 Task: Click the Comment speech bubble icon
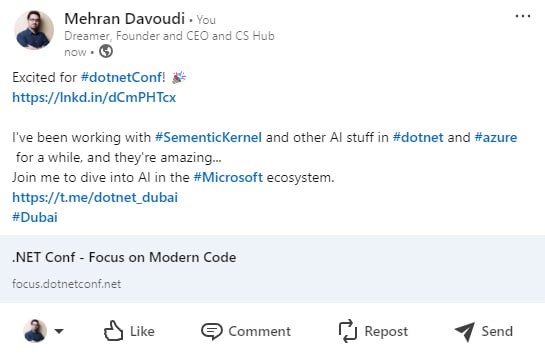coord(212,331)
